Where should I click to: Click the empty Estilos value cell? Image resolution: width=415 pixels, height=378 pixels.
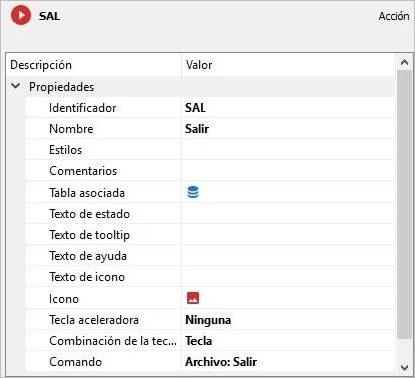coord(288,150)
